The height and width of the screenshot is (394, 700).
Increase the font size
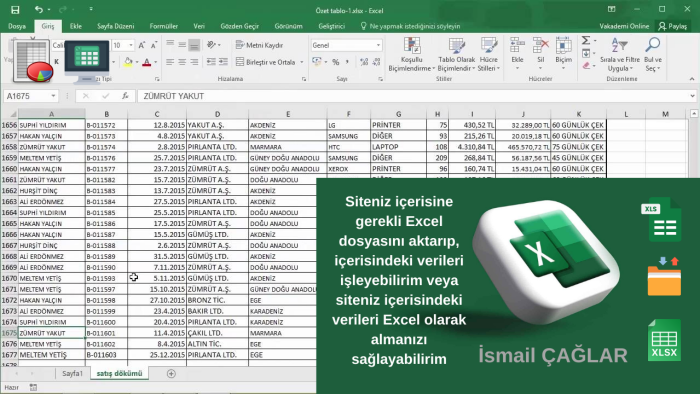[142, 45]
